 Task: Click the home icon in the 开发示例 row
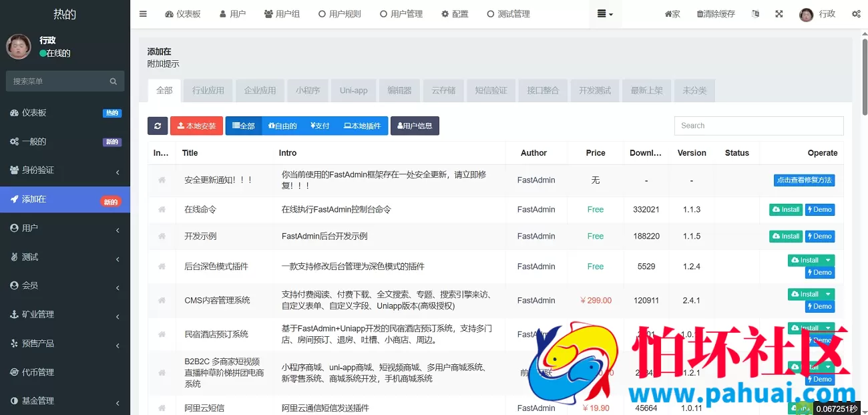tap(162, 236)
